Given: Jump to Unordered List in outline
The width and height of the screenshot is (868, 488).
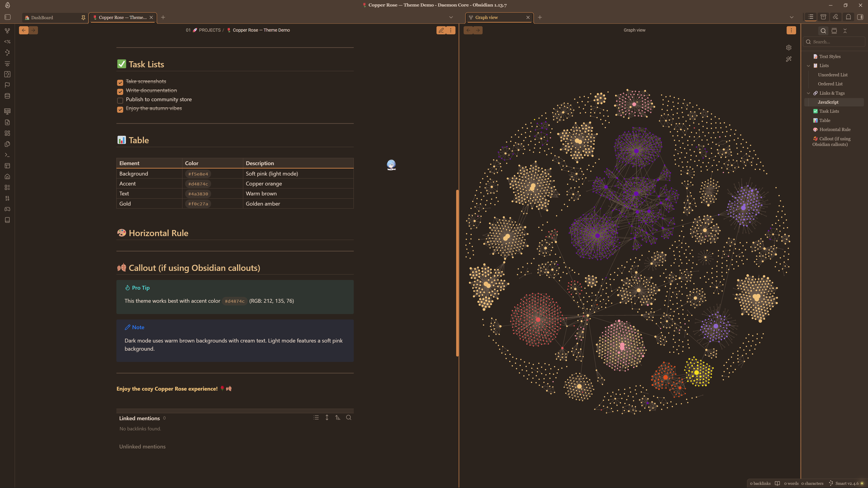Looking at the screenshot, I should pos(833,75).
